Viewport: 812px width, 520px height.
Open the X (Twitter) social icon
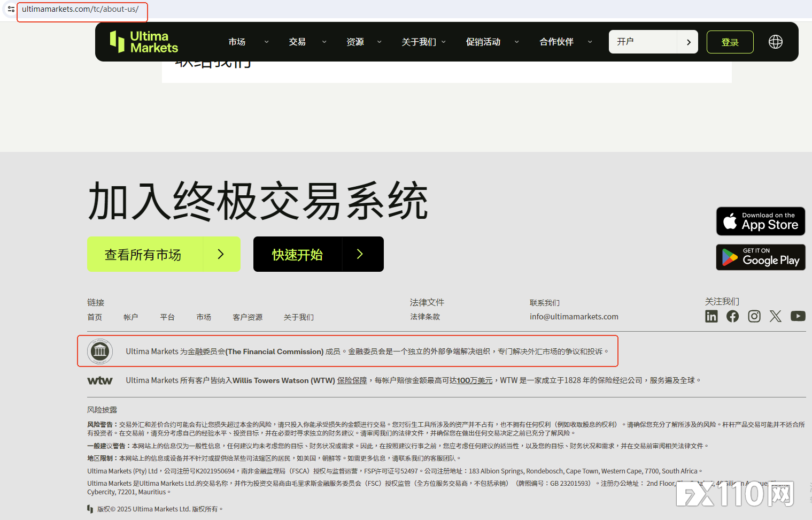[776, 316]
